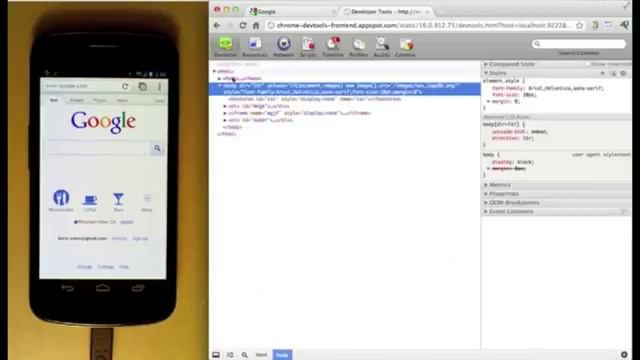Click the green extension icon beside the star

point(595,25)
